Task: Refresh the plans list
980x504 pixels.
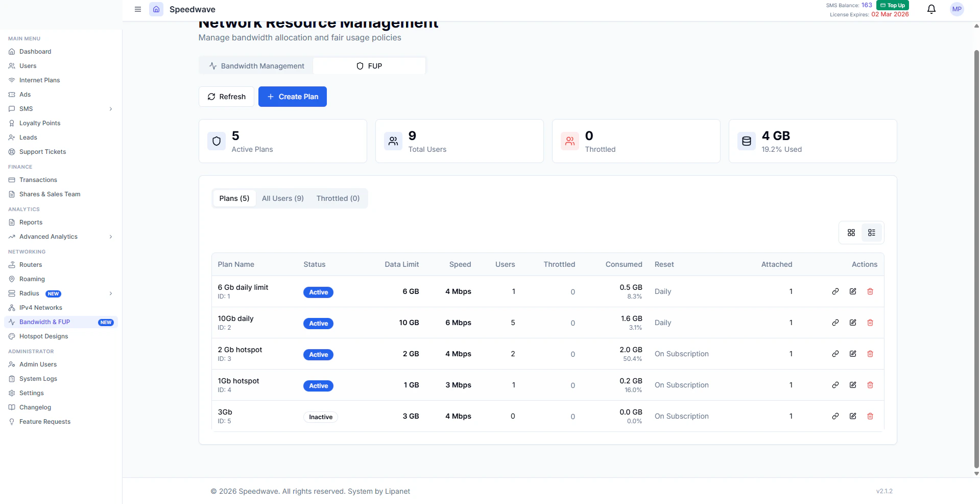Action: tap(226, 97)
